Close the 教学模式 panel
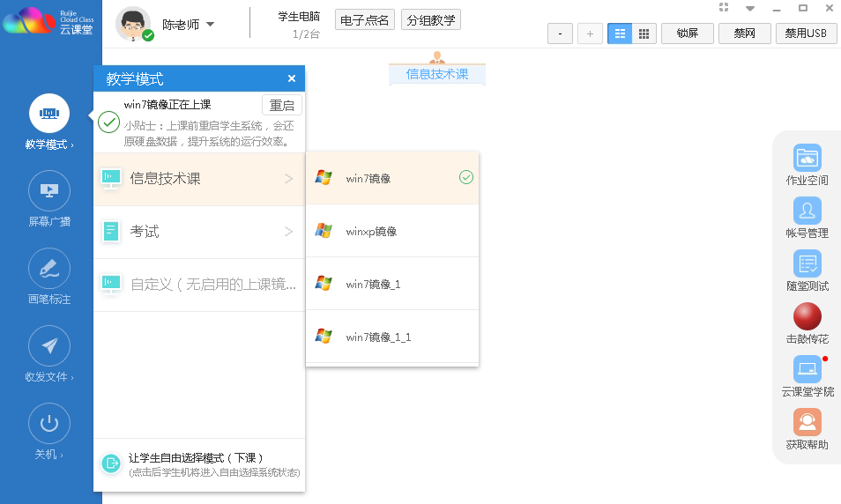The image size is (841, 504). [292, 78]
